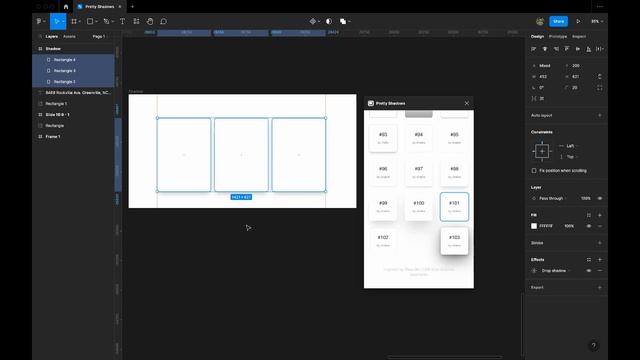Select the Rectangle shape tool

tap(90, 21)
